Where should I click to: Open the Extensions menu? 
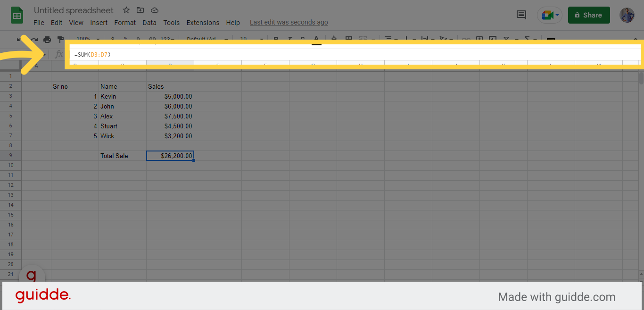203,23
